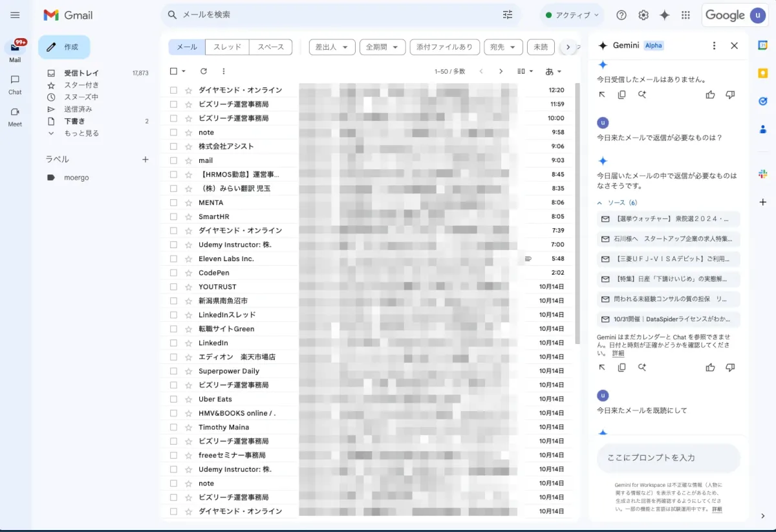Click the 作成 compose button
This screenshot has width=776, height=532.
[x=64, y=47]
